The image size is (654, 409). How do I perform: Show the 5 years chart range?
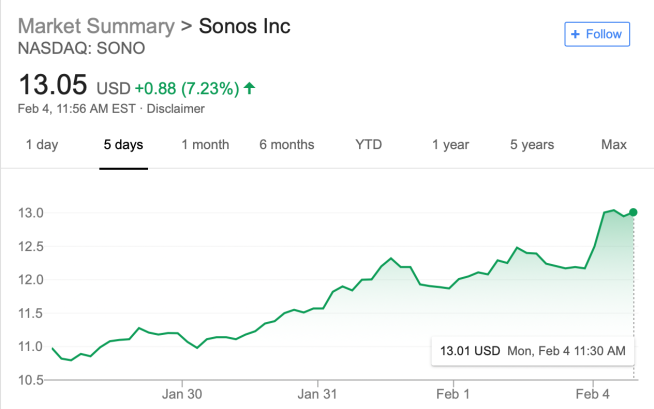tap(532, 145)
